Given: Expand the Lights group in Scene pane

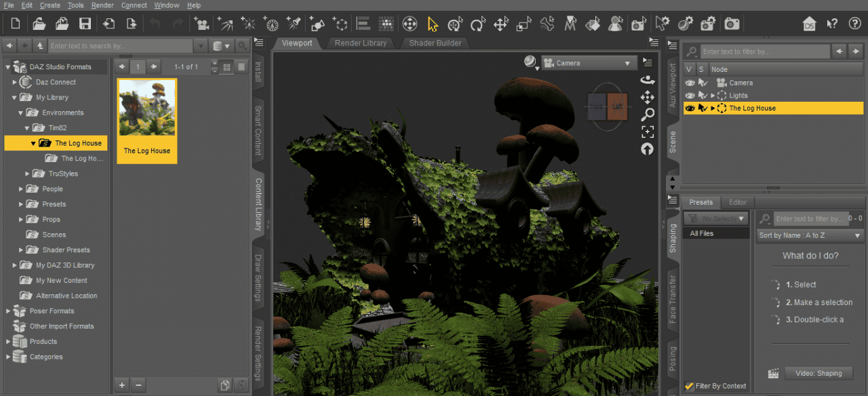Looking at the screenshot, I should [x=713, y=96].
